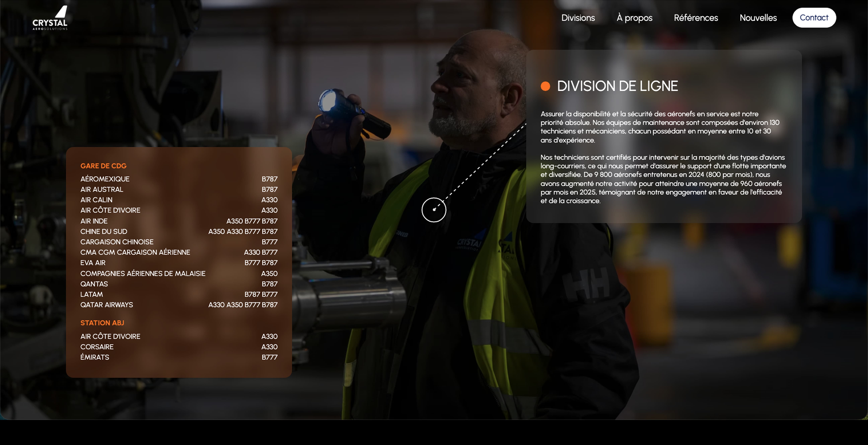Select the CHINE DU SUD row
The image size is (868, 445).
[179, 232]
